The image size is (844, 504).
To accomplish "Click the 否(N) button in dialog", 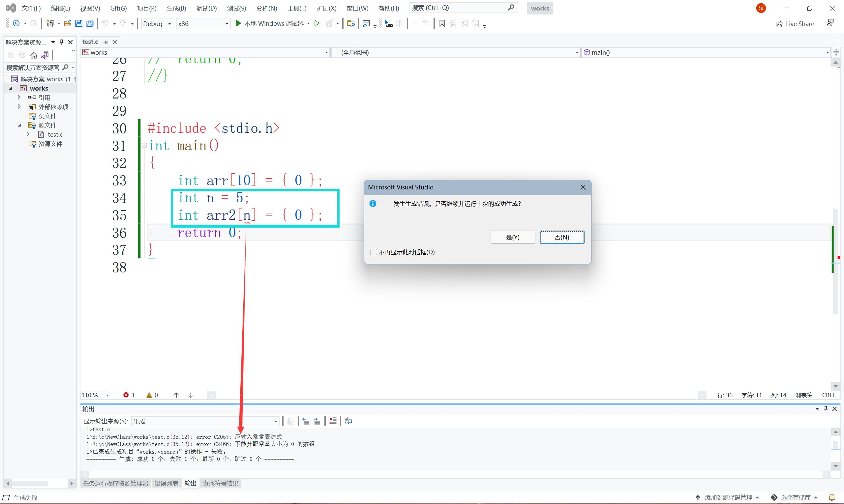I will tap(561, 238).
